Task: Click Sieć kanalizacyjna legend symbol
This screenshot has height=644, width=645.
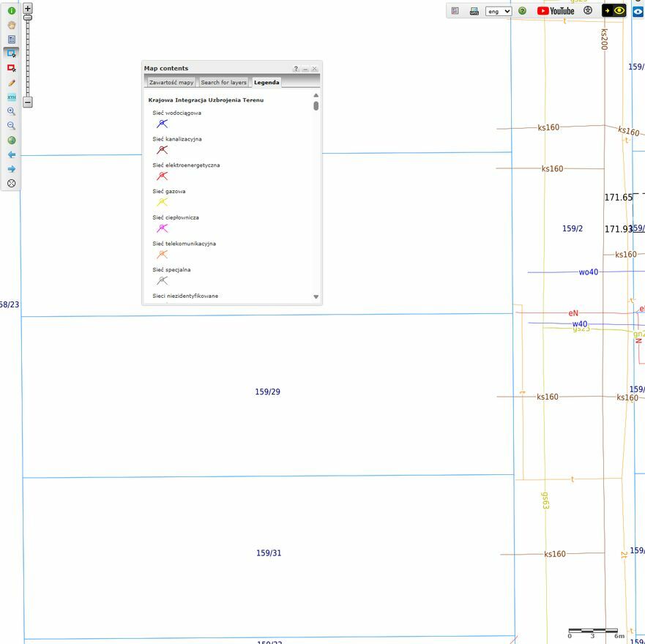Action: point(162,150)
